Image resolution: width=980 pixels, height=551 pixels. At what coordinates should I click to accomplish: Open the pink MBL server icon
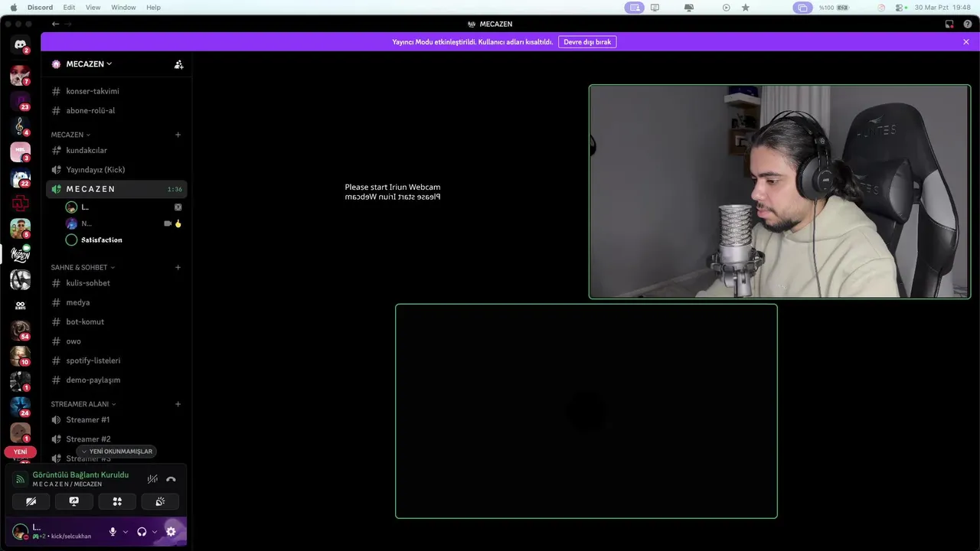click(20, 152)
